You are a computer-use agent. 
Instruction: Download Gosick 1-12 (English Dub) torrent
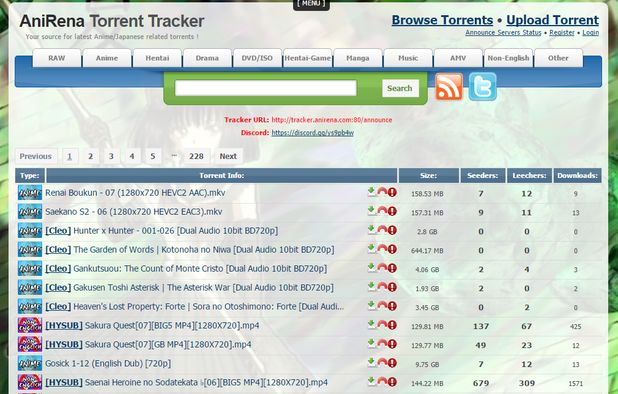tap(371, 363)
